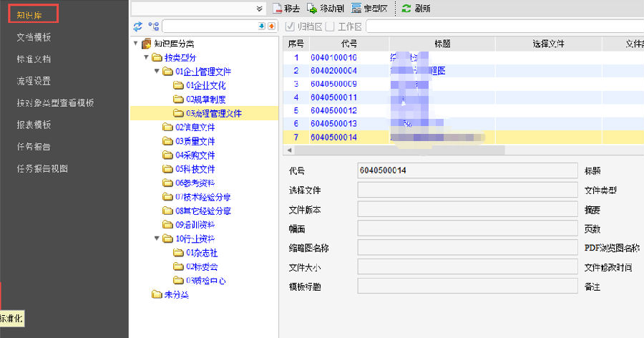Viewport: 644px width, 338px height.
Task: Click the 移动到 (move to) toolbar button
Action: pos(326,8)
